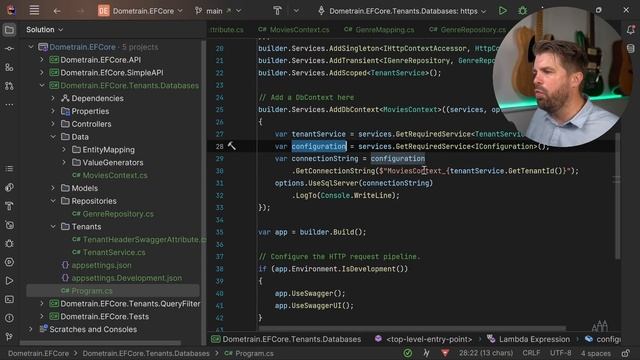The image size is (640, 360).
Task: Click the editor horizontal scrollbar
Action: (412, 328)
